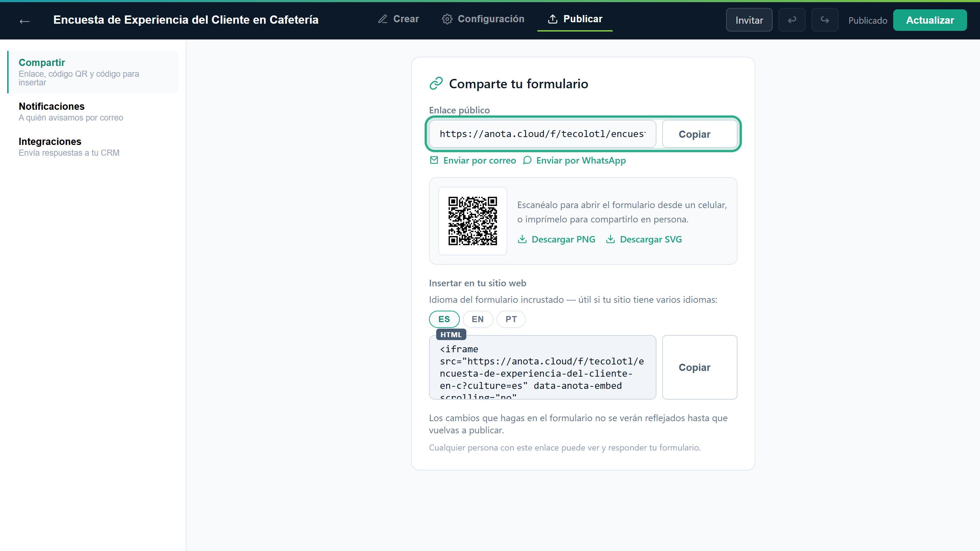Copy the HTML iframe embed code

pos(699,367)
